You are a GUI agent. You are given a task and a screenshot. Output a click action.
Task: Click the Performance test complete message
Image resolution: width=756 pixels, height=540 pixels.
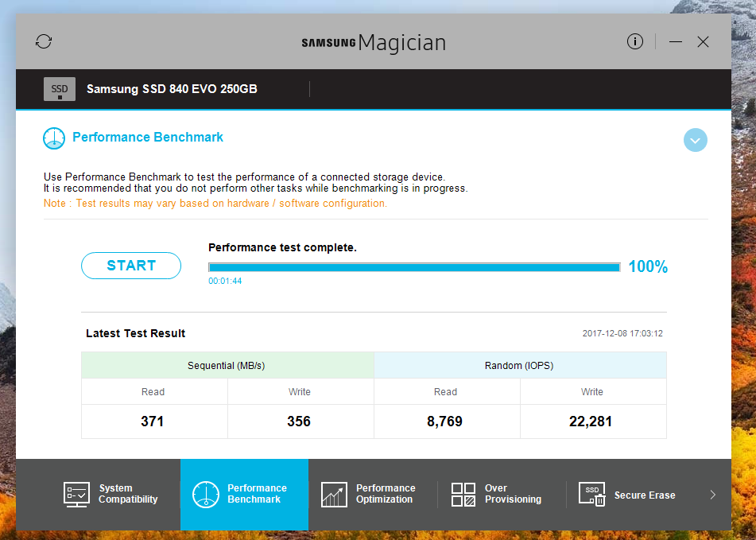coord(282,247)
